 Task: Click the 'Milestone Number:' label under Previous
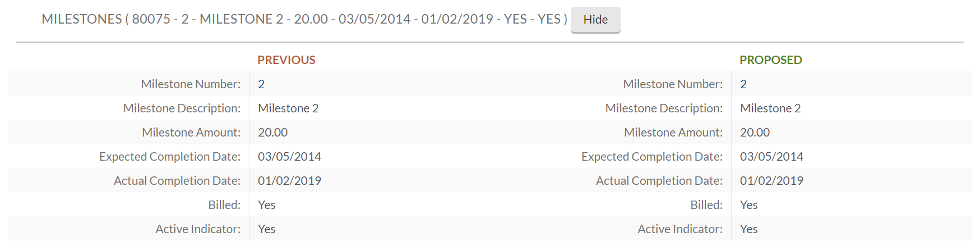coord(191,84)
